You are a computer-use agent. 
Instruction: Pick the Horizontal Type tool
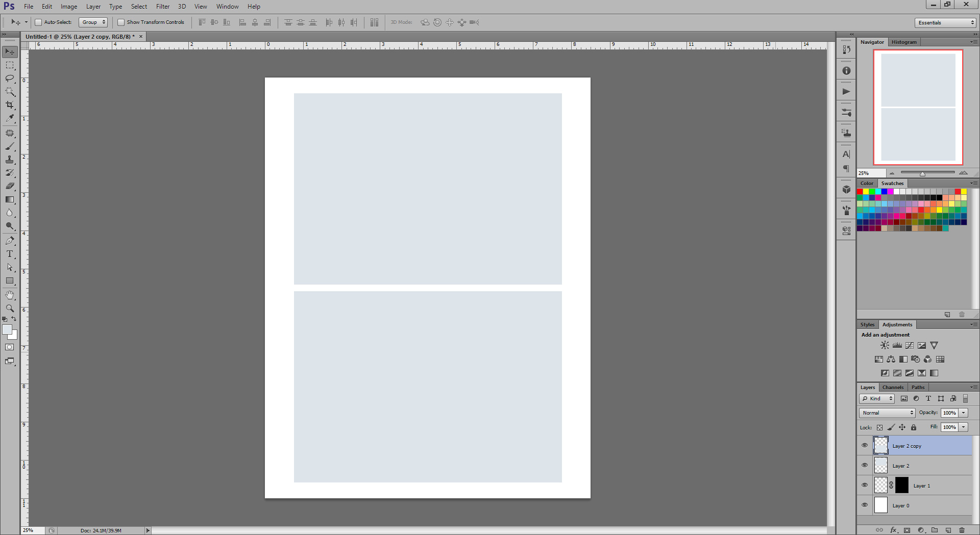9,254
